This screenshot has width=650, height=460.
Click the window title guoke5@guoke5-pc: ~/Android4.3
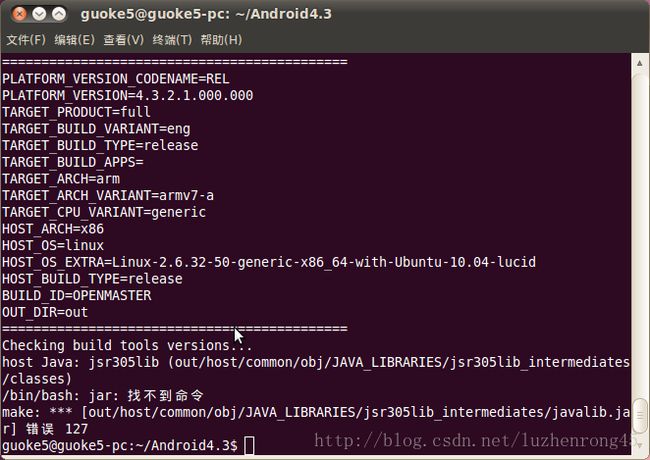pyautogui.click(x=206, y=14)
